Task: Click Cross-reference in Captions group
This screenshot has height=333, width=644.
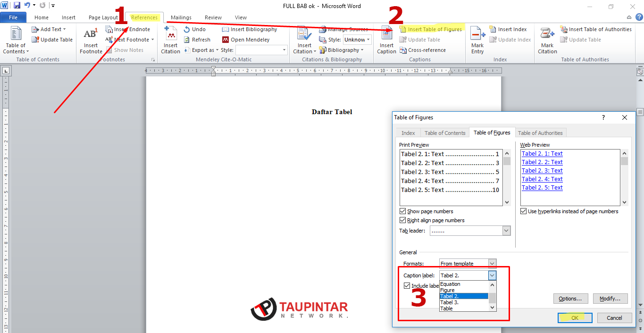Action: 423,50
